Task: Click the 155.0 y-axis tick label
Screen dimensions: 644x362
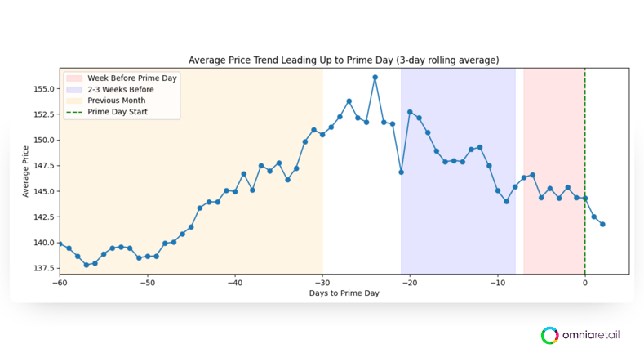Action: click(43, 89)
